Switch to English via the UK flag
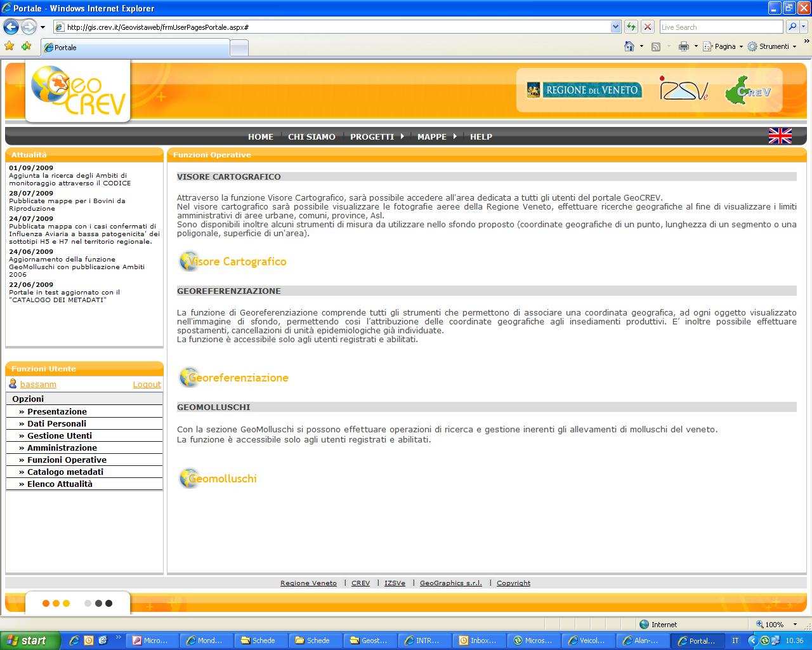This screenshot has width=812, height=650. [x=780, y=136]
